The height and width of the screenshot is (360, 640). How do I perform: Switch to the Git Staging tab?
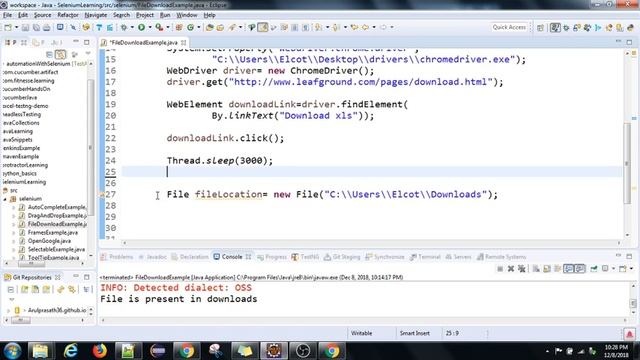click(x=342, y=257)
